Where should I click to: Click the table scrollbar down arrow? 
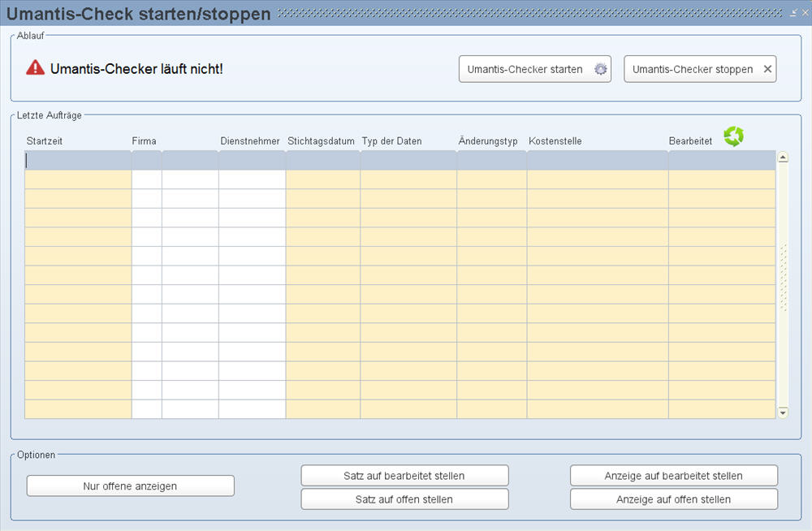[783, 412]
